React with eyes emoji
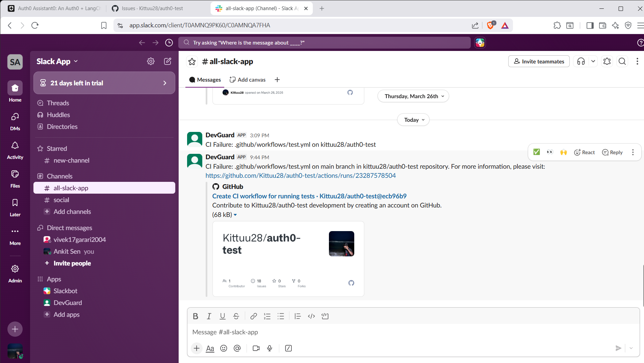Image resolution: width=644 pixels, height=363 pixels. point(550,152)
